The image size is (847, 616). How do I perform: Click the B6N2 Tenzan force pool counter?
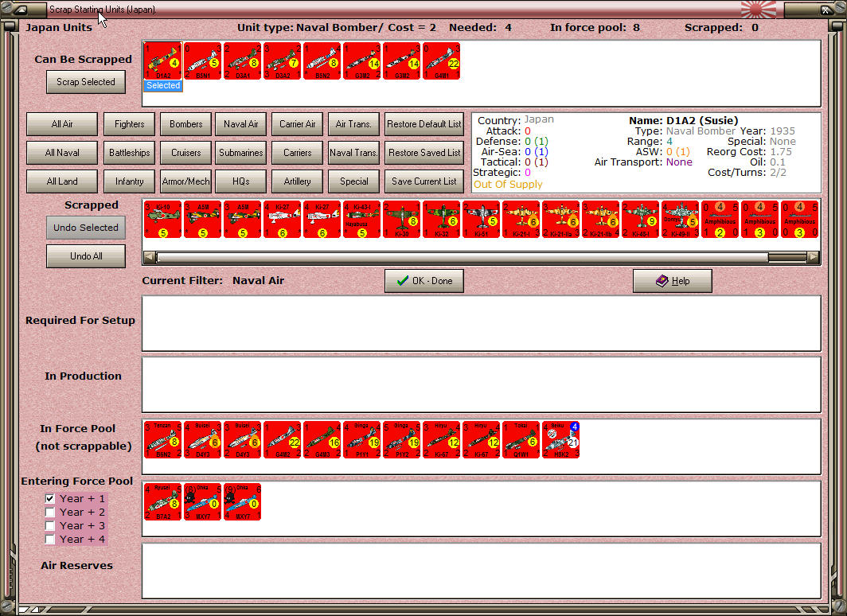(163, 440)
